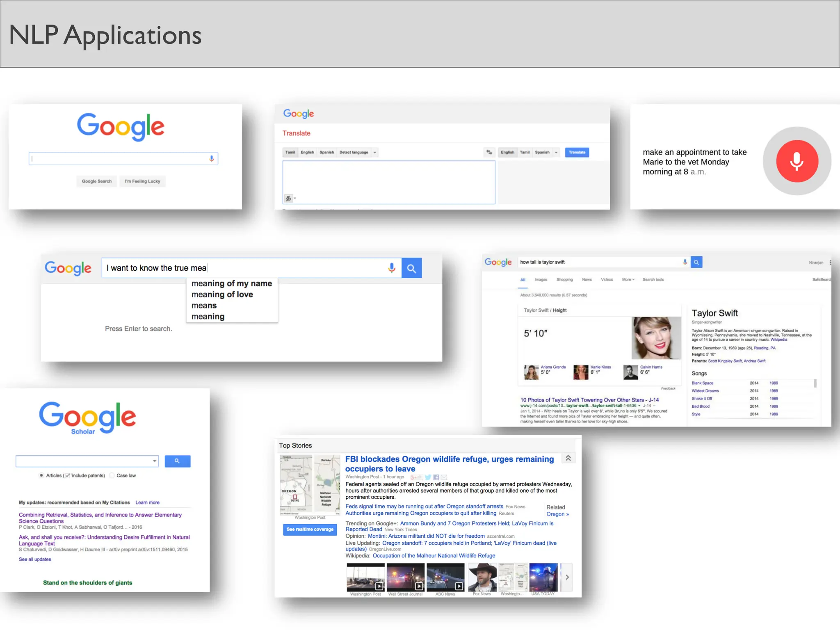840x630 pixels.
Task: Click the email share icon on FBI story
Action: coord(444,477)
